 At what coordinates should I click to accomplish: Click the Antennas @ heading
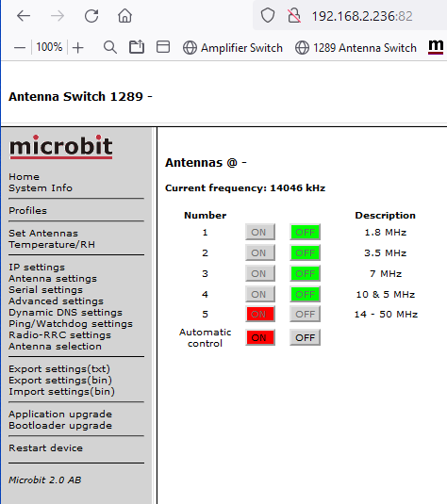tap(206, 163)
